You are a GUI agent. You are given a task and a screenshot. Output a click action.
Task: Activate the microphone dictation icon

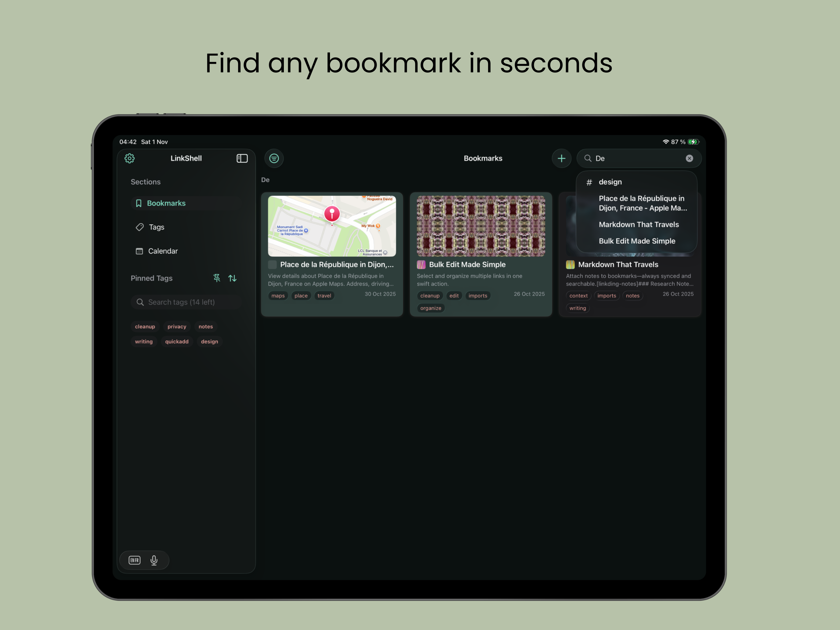click(154, 560)
